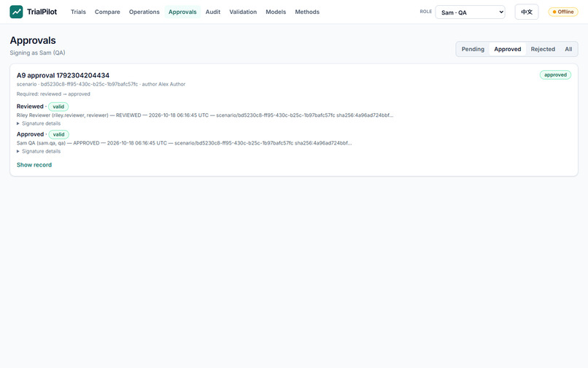Show All approvals tab

pos(568,49)
